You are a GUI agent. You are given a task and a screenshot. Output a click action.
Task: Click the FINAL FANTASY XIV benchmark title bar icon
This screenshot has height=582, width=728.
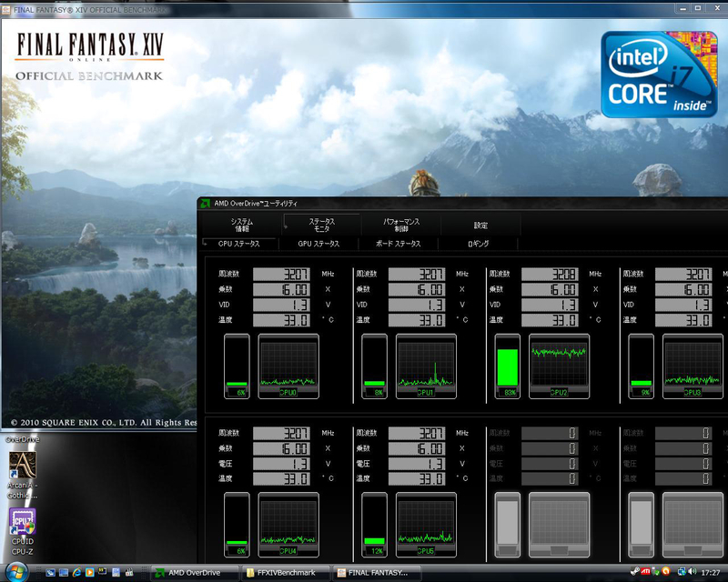(x=6, y=10)
